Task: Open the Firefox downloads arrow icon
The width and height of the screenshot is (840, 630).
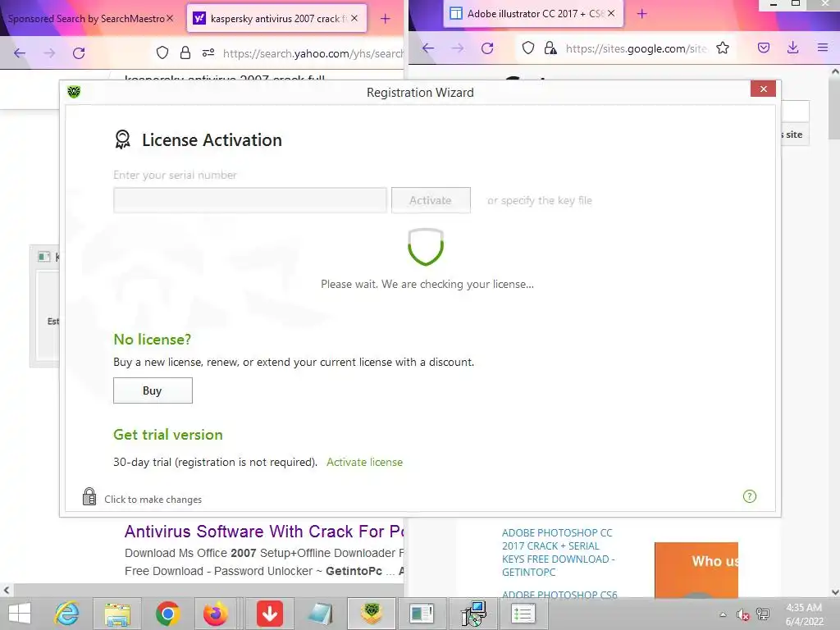Action: 793,48
